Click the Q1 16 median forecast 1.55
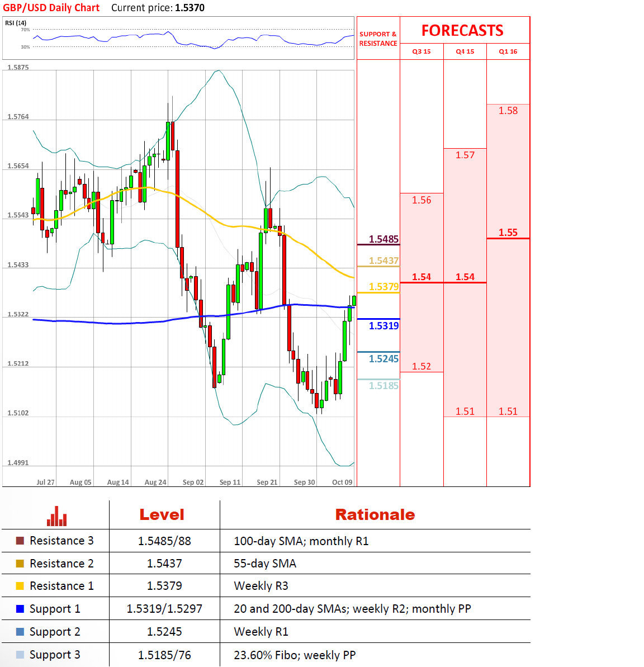Screen dimensions: 644x667 (x=508, y=233)
